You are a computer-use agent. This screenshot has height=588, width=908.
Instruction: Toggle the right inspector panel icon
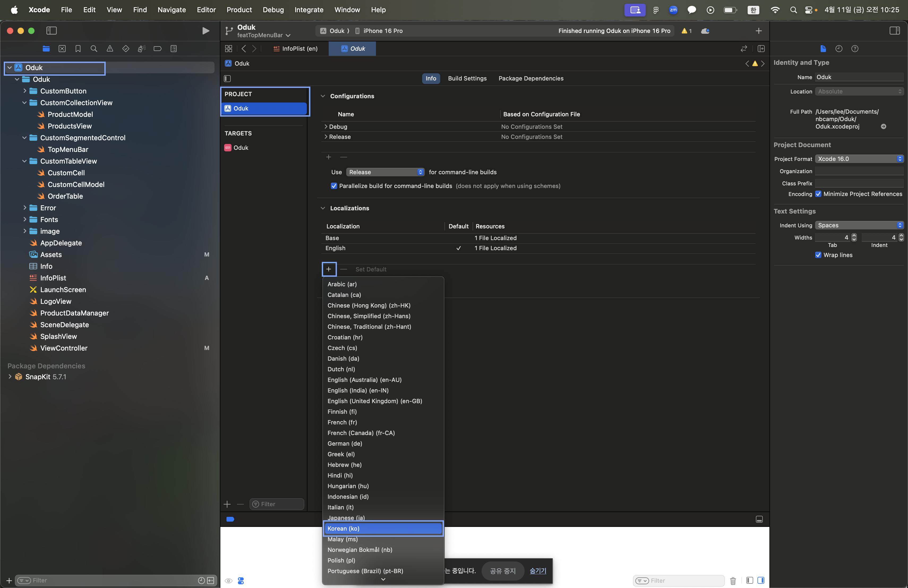coord(894,31)
